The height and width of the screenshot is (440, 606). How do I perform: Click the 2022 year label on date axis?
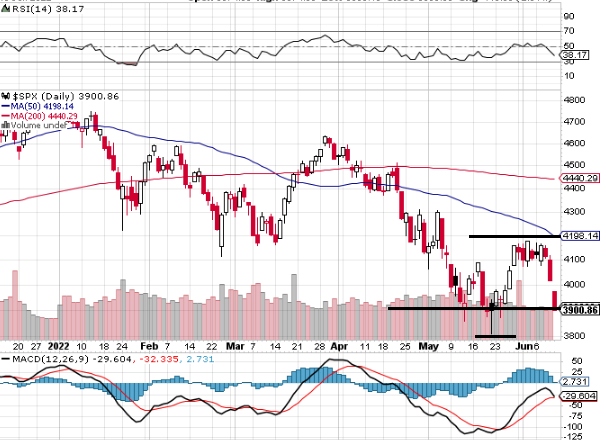click(58, 346)
